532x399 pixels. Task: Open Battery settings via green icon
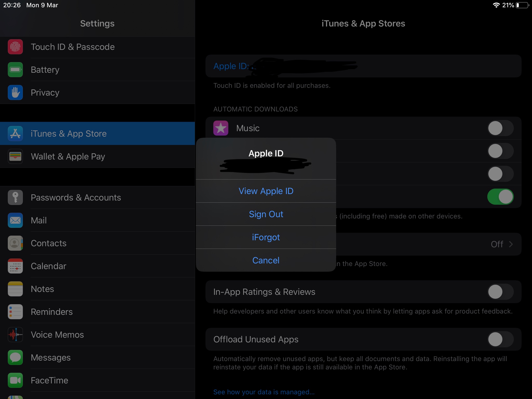tap(15, 70)
